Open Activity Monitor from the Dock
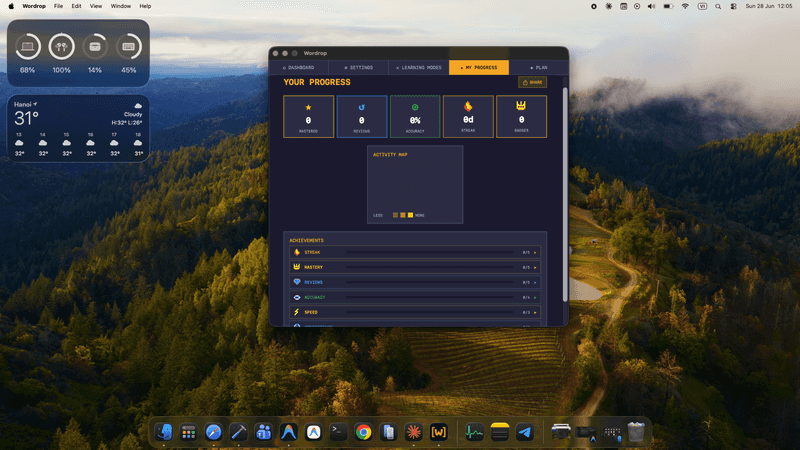Screen dimensions: 800x450 tap(474, 432)
